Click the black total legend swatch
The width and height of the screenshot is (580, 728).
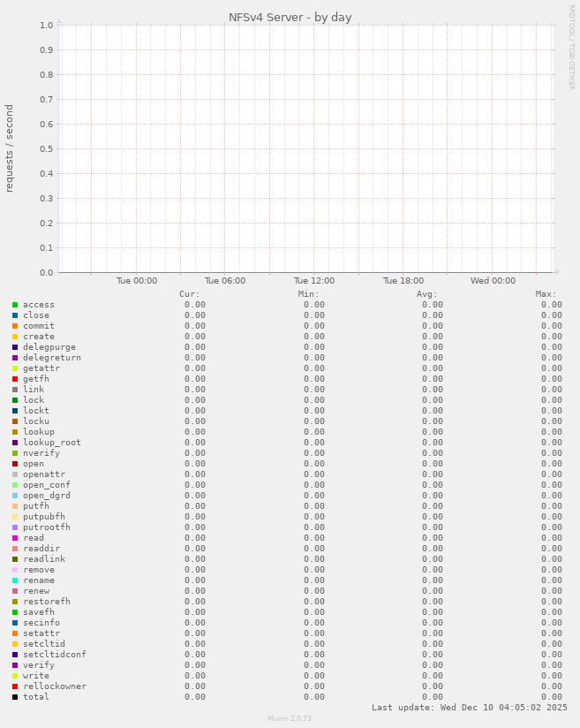pyautogui.click(x=15, y=697)
